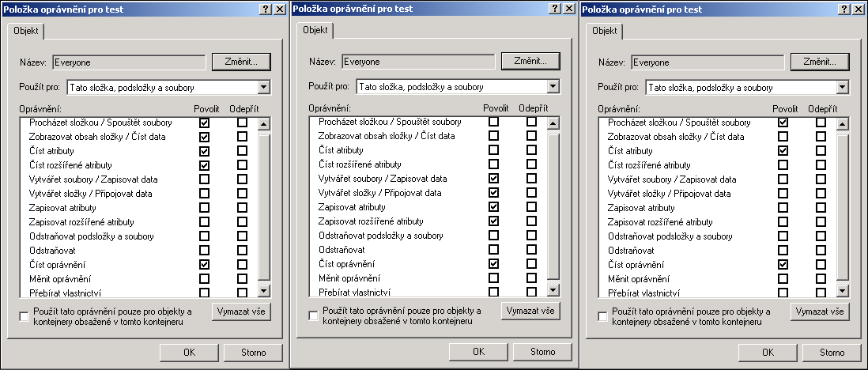Select 'Odstraňovat podsložky a soubory' text in left dialog
The height and width of the screenshot is (370, 868).
coord(92,236)
